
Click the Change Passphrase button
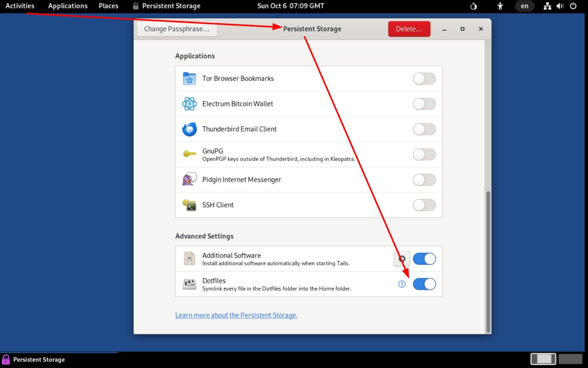coord(177,29)
